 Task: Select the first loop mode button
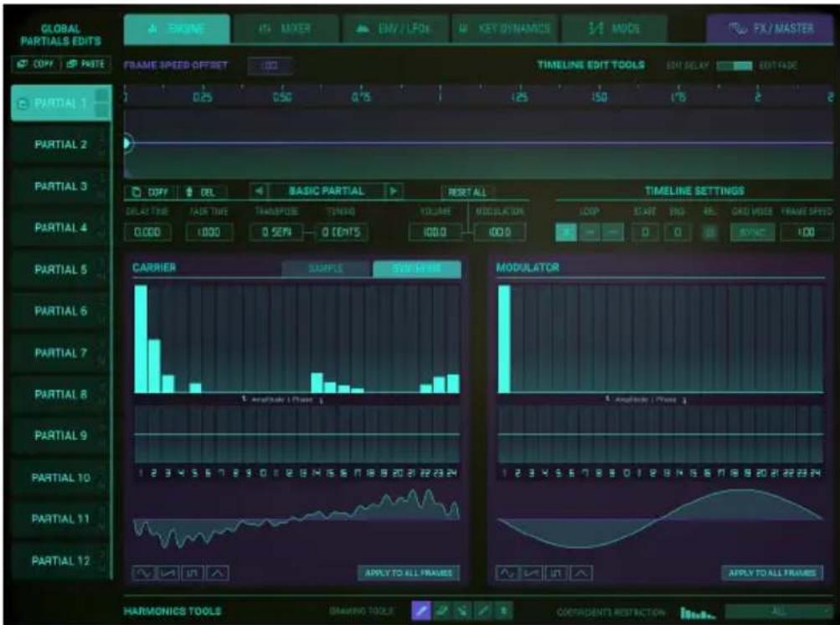[565, 232]
